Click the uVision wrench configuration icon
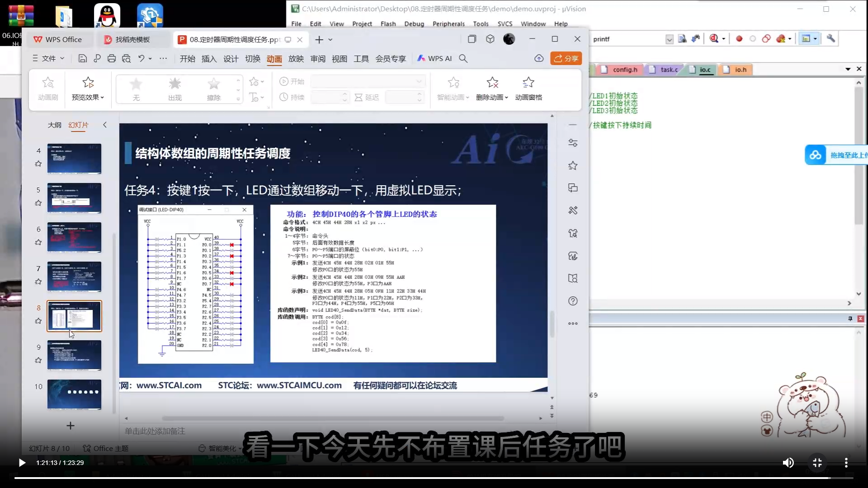The image size is (868, 488). (830, 38)
